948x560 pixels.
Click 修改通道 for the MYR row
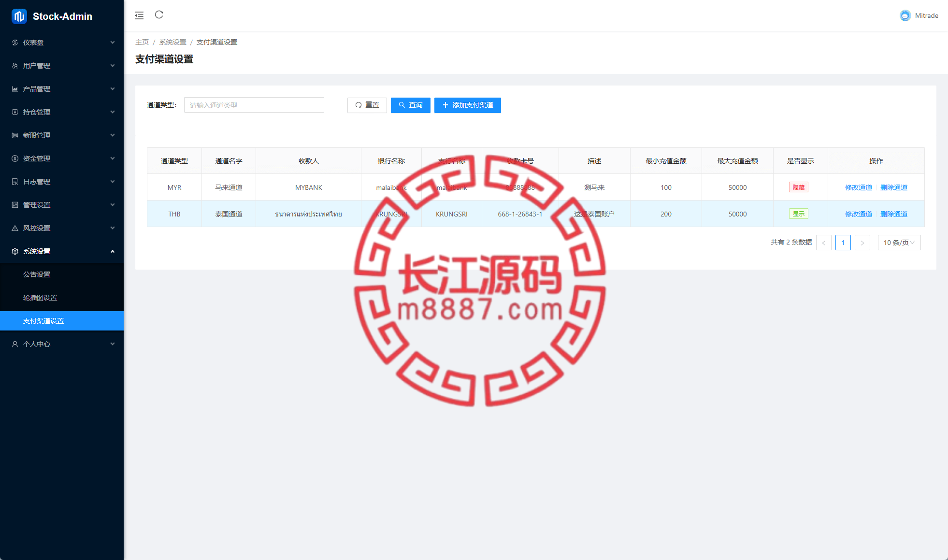(858, 187)
